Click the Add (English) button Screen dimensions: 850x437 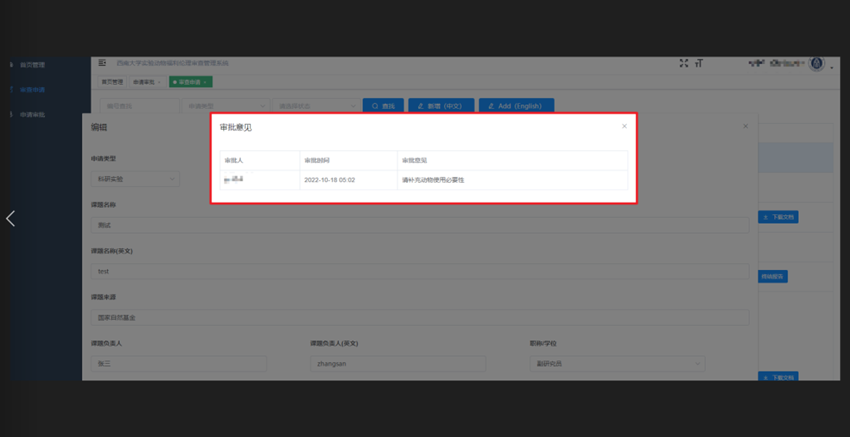516,106
